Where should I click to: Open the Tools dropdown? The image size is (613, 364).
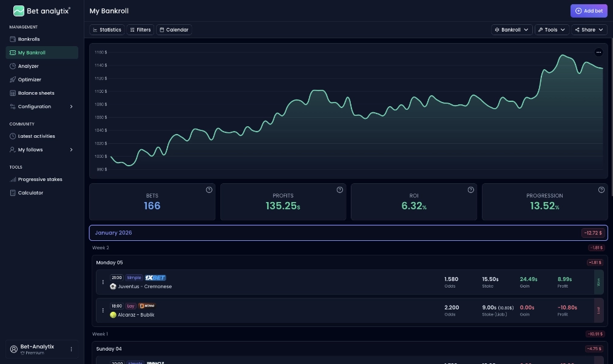[x=550, y=29]
